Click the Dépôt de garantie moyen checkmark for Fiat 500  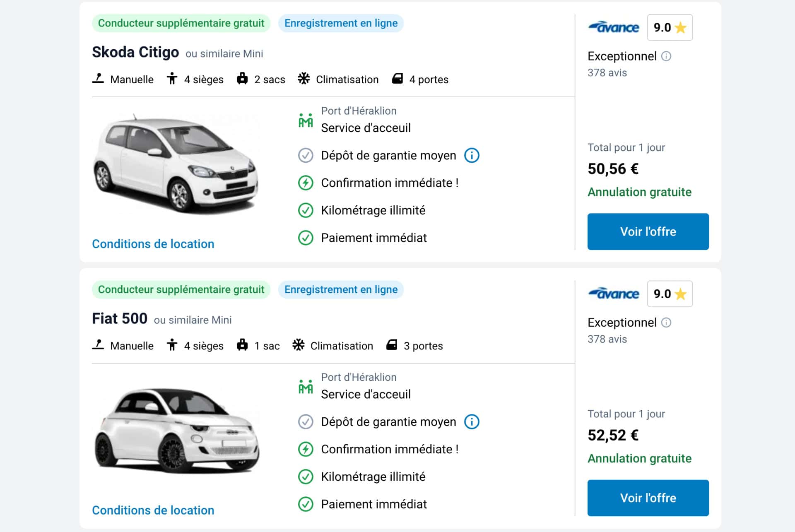tap(306, 421)
